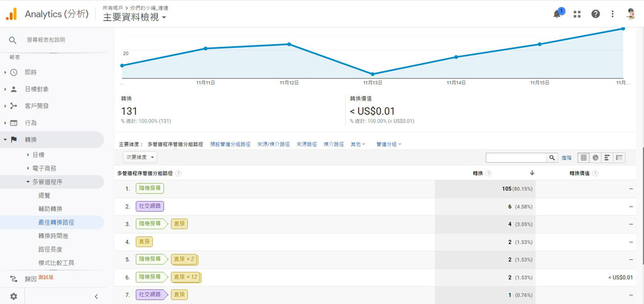The height and width of the screenshot is (304, 644).
Task: Click the 11月13日 chart data point
Action: click(372, 74)
